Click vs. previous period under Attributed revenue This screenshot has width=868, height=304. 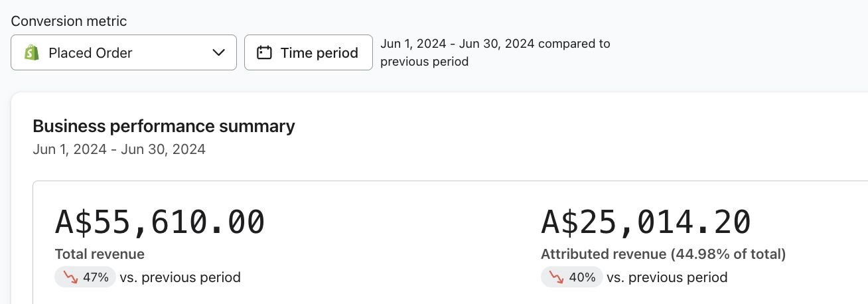click(x=667, y=277)
